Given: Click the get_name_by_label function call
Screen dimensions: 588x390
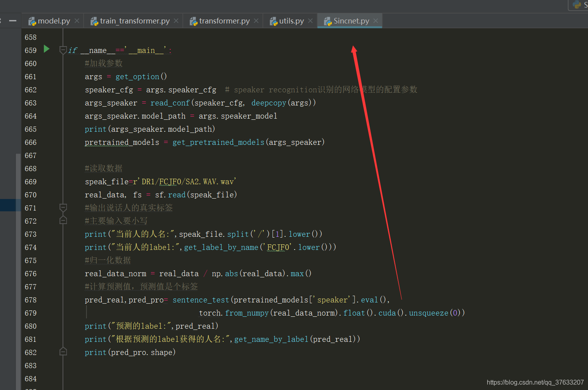Looking at the screenshot, I should (x=271, y=339).
